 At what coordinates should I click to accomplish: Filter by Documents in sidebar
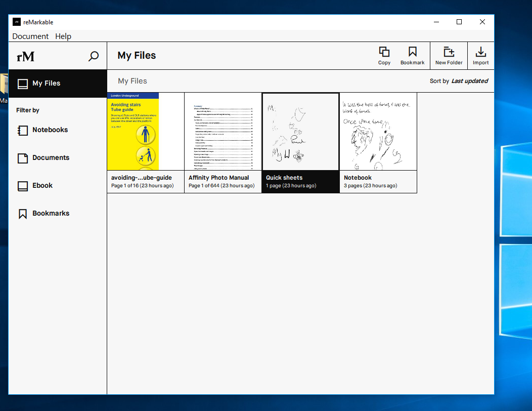pyautogui.click(x=51, y=158)
